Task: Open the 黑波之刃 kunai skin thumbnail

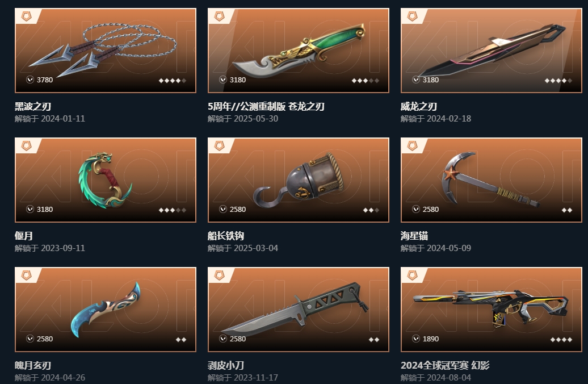Action: [106, 51]
